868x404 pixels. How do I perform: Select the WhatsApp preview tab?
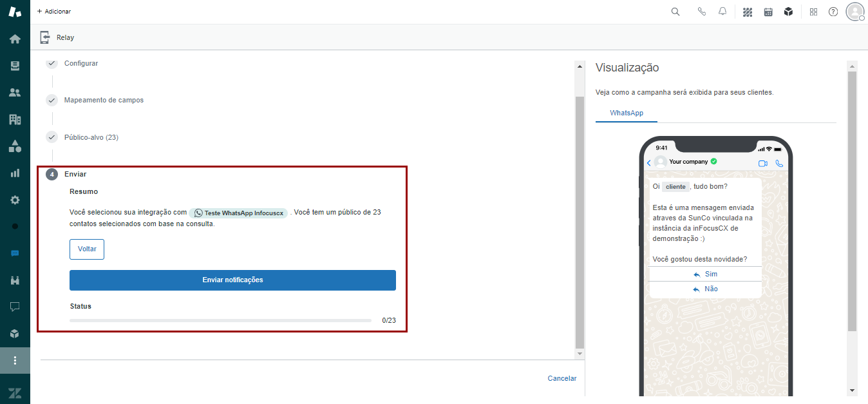[627, 113]
